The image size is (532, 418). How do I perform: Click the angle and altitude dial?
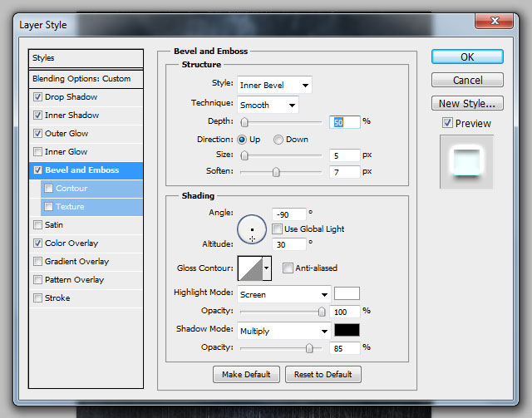[252, 229]
